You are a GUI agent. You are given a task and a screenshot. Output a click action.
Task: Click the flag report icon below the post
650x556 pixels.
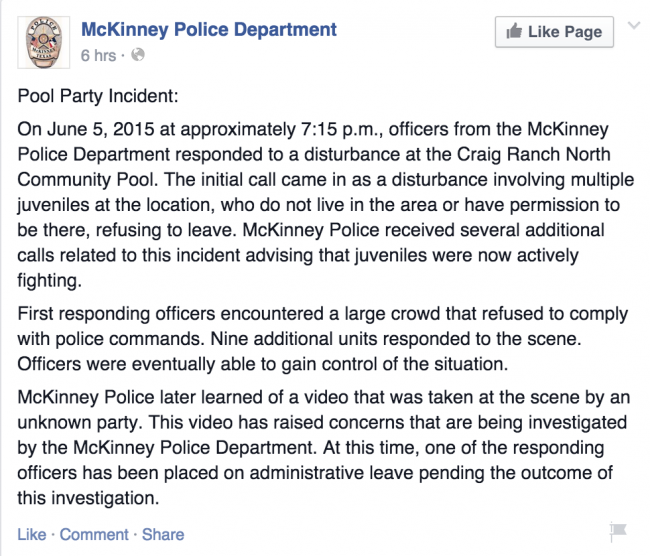pyautogui.click(x=618, y=532)
